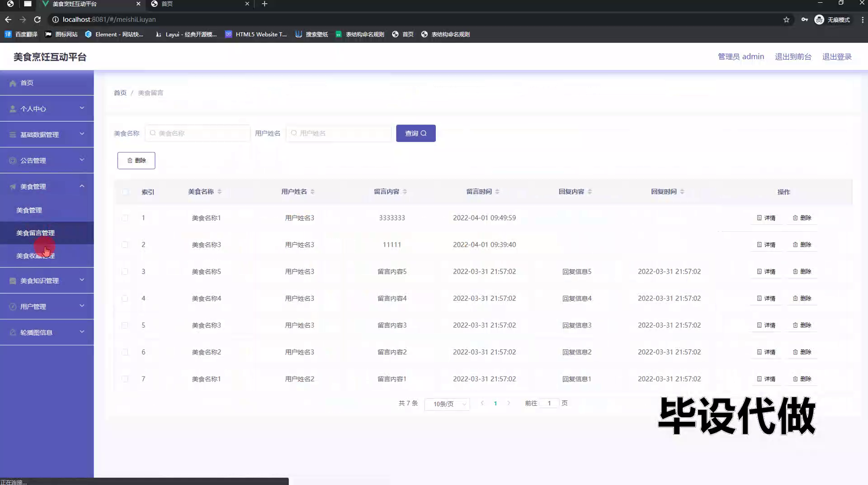The width and height of the screenshot is (868, 485).
Task: Expand the 轮播图信息 menu chevron
Action: click(82, 331)
